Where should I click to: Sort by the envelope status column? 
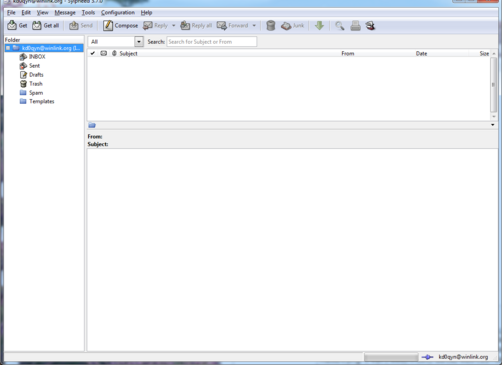click(x=104, y=53)
